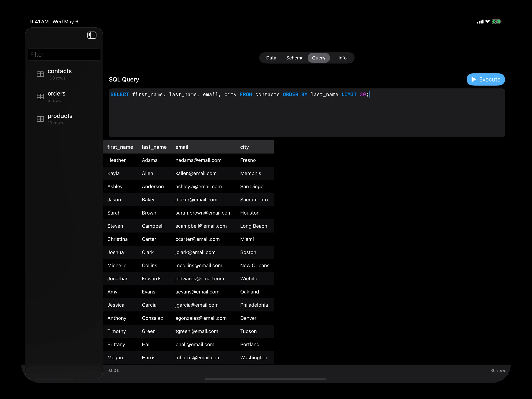Image resolution: width=532 pixels, height=399 pixels.
Task: Tap the 9:41 AM clock
Action: 39,22
